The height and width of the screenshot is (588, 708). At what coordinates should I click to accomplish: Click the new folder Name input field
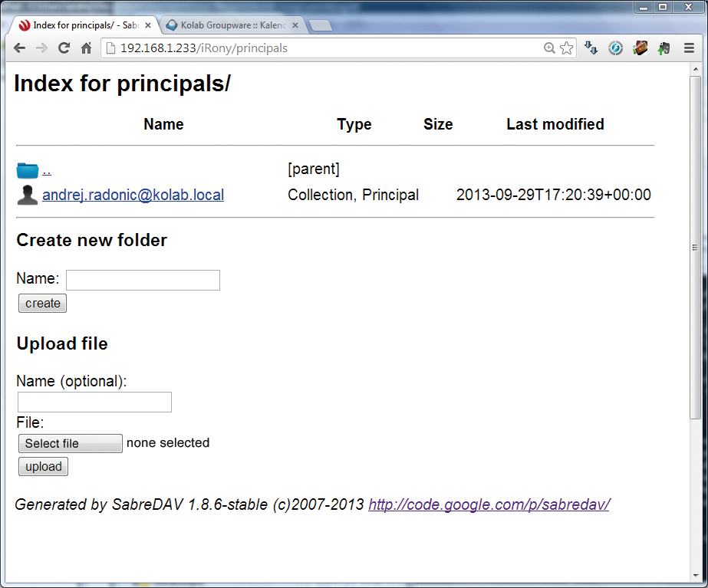143,281
